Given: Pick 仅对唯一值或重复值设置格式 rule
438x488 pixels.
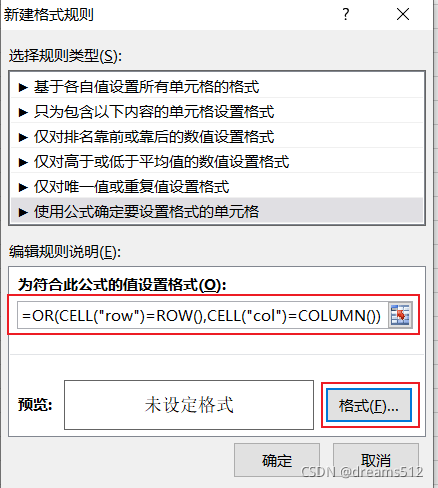Looking at the screenshot, I should (217, 186).
